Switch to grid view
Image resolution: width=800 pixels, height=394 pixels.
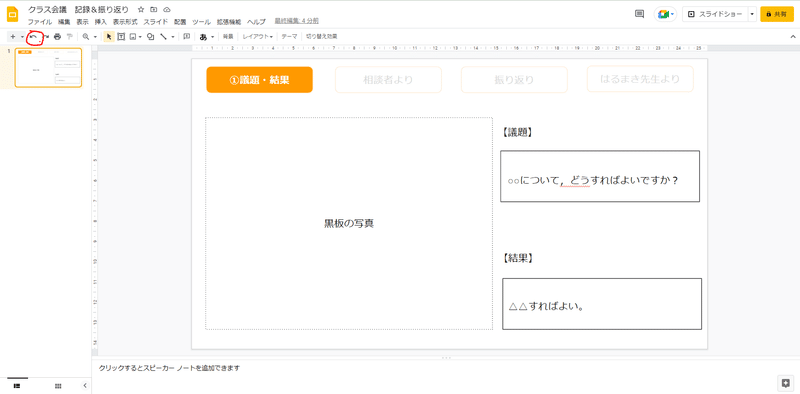(58, 386)
